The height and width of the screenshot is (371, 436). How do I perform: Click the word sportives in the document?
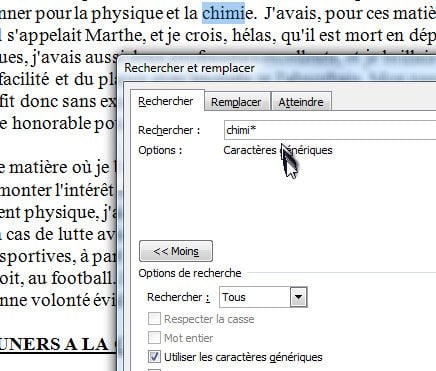[37, 257]
